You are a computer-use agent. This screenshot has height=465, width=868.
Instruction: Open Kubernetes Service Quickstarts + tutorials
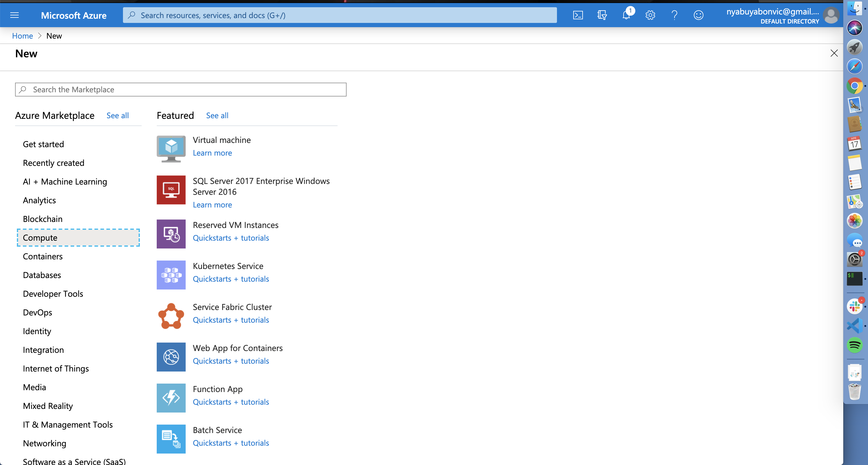tap(231, 279)
